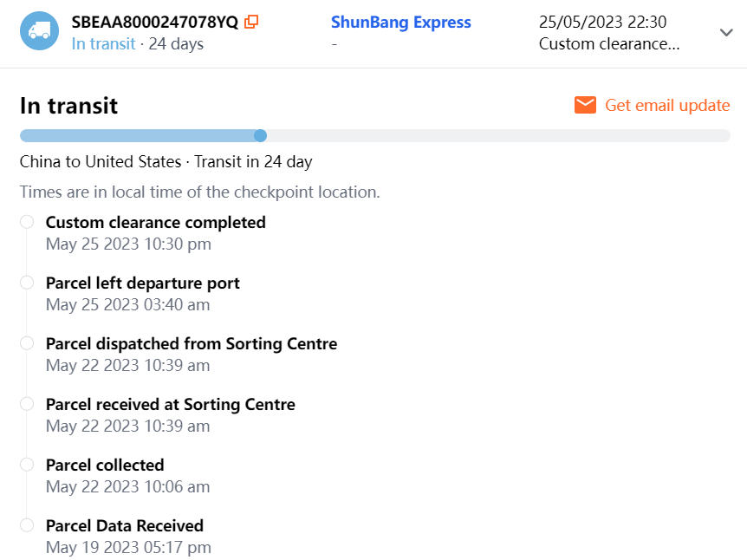Viewport: 747px width, 560px height.
Task: Click the orange email envelope icon
Action: point(586,105)
